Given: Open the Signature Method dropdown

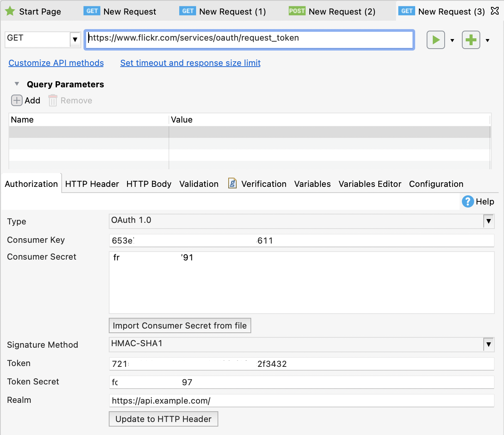Looking at the screenshot, I should coord(488,344).
